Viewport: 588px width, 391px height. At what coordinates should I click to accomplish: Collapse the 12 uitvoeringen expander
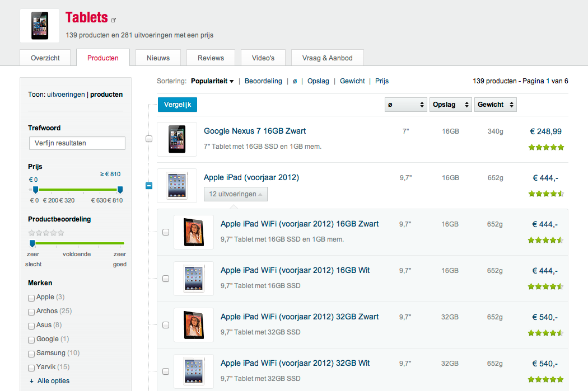[236, 194]
